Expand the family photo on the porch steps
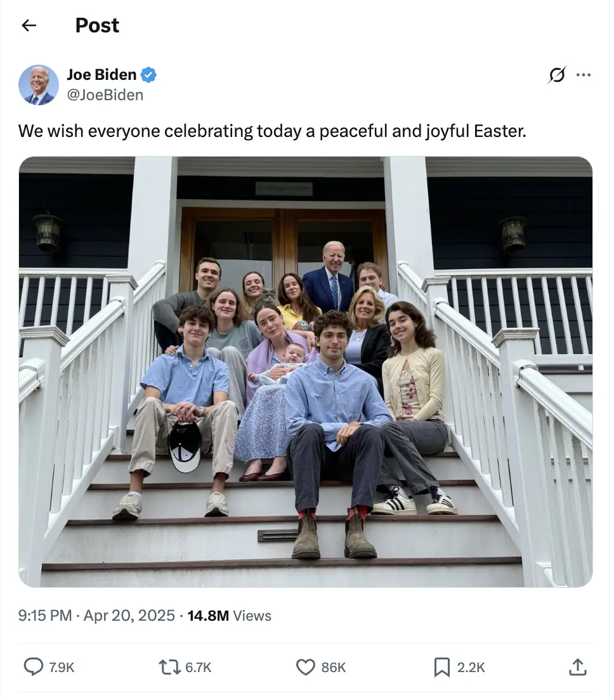 pyautogui.click(x=306, y=372)
